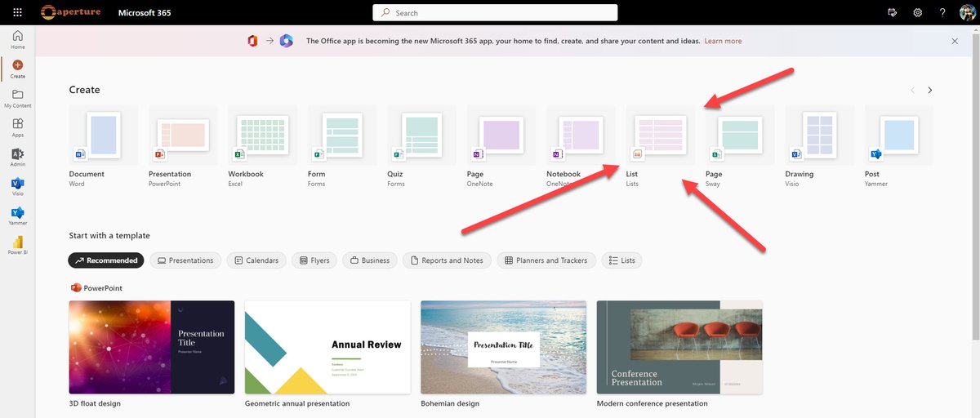980x418 pixels.
Task: Select the Planners and Trackers filter
Action: [546, 260]
